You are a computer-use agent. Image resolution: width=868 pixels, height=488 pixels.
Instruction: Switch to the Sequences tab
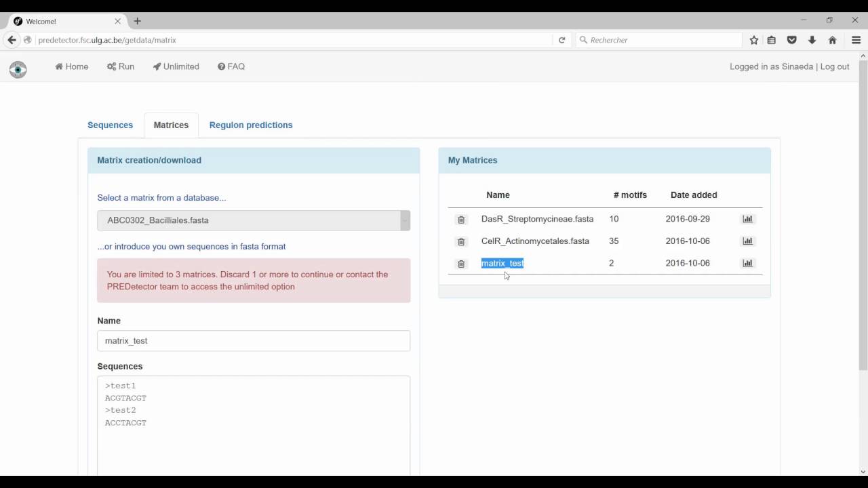click(110, 125)
